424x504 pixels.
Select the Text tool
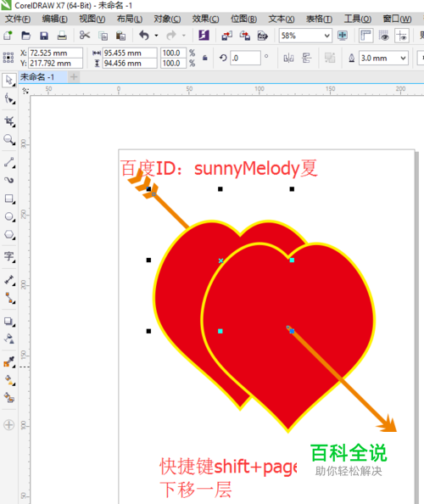[x=9, y=256]
